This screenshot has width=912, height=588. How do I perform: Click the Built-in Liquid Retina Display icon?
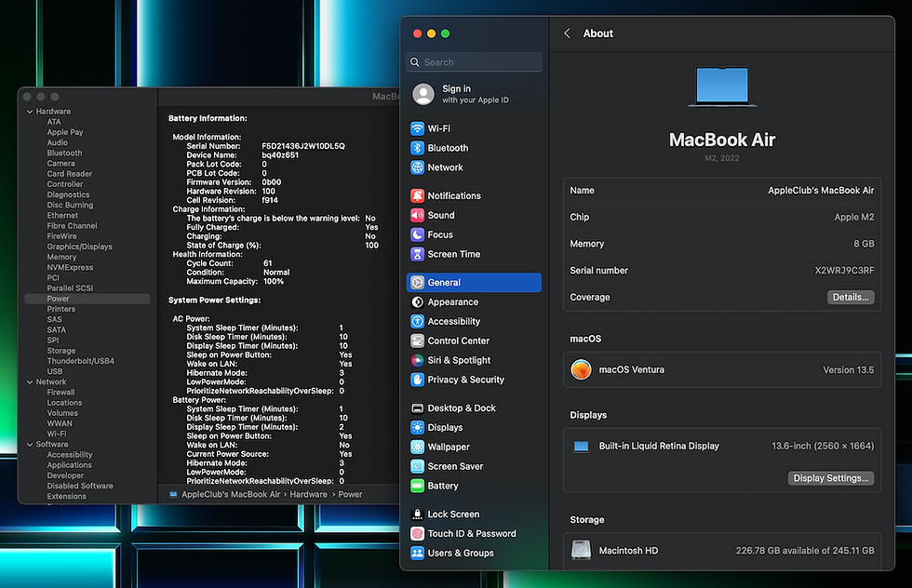pos(581,447)
